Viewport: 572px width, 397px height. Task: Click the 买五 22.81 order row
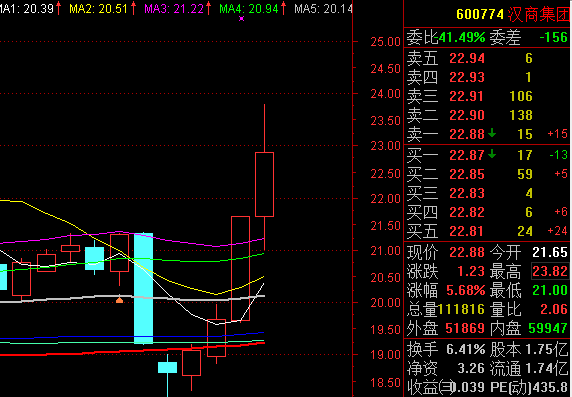(487, 231)
